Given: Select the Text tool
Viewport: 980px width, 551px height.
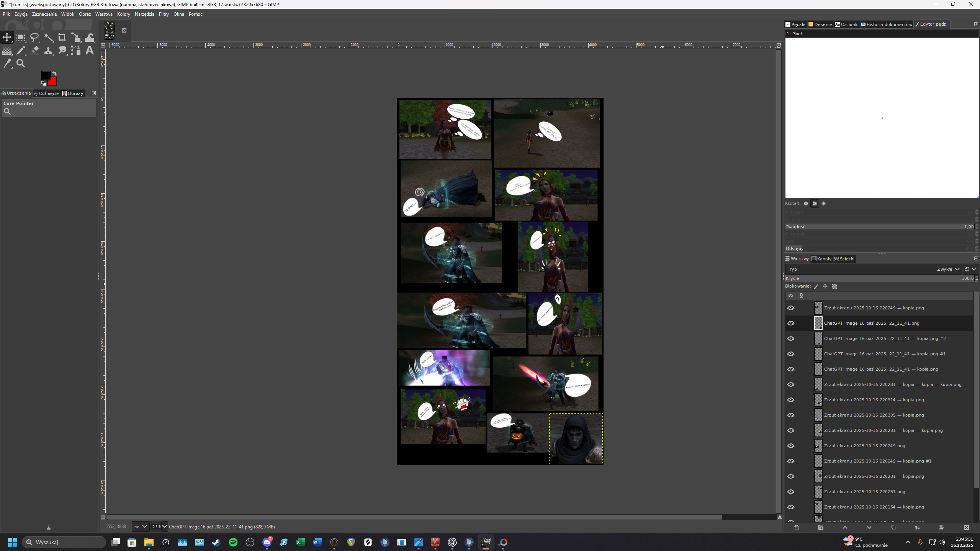Looking at the screenshot, I should (x=89, y=50).
